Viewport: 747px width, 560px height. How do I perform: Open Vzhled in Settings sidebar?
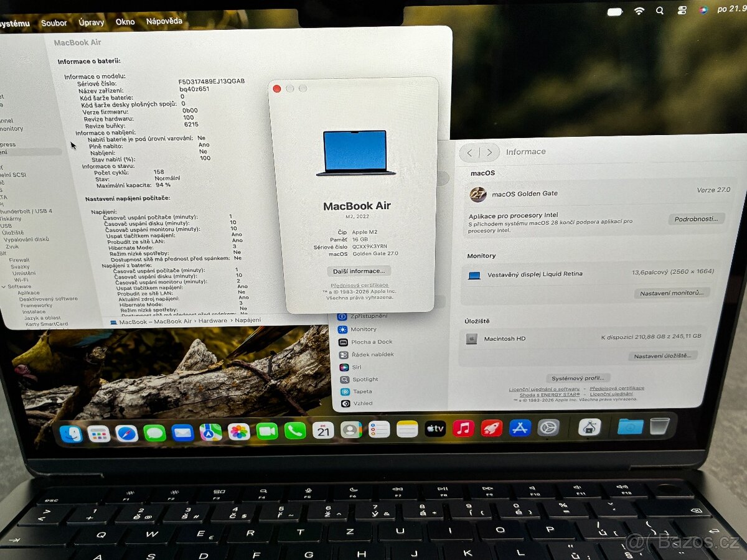pyautogui.click(x=363, y=403)
